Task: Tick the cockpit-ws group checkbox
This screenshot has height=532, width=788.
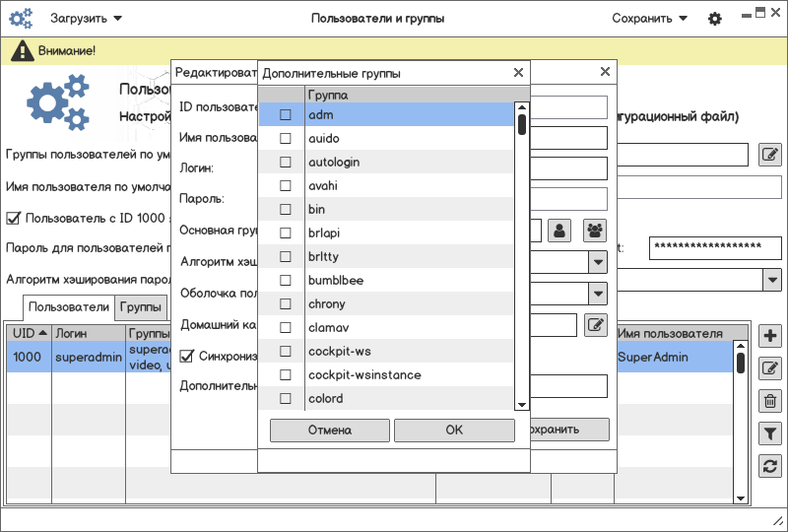Action: point(286,352)
